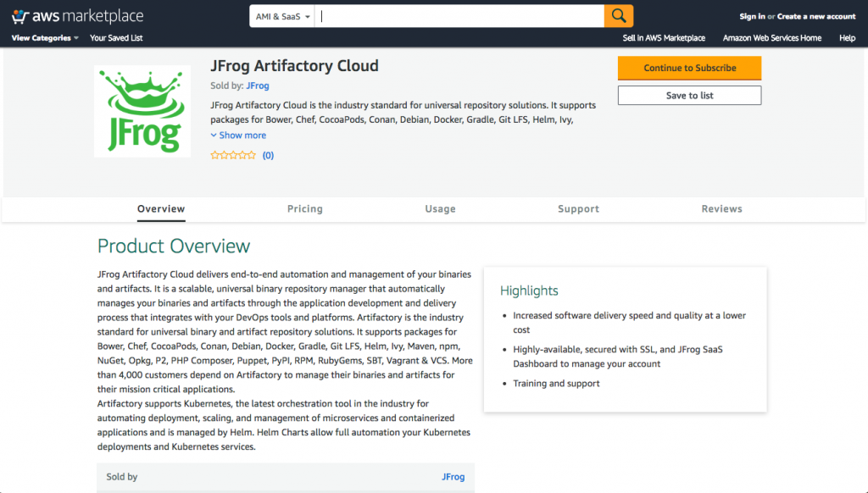This screenshot has height=493, width=868.
Task: Click the orange search magnifier button
Action: 619,16
